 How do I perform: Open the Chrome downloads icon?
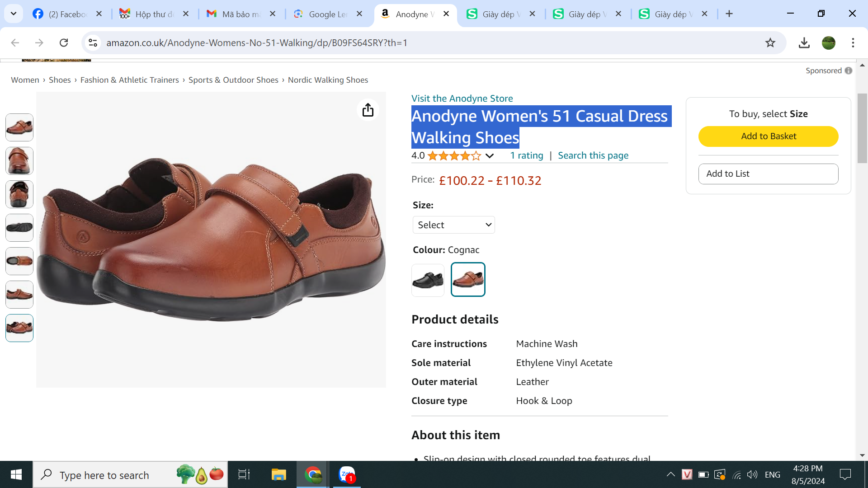pyautogui.click(x=804, y=43)
